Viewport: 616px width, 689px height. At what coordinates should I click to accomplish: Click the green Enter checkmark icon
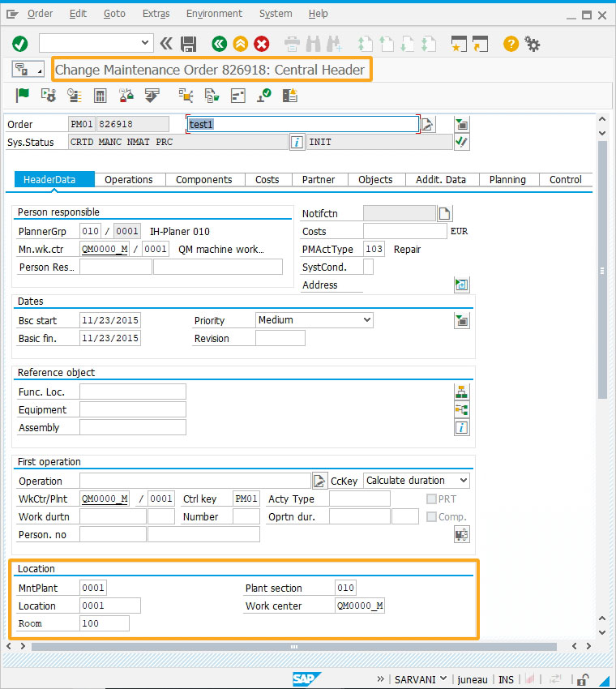[x=19, y=44]
